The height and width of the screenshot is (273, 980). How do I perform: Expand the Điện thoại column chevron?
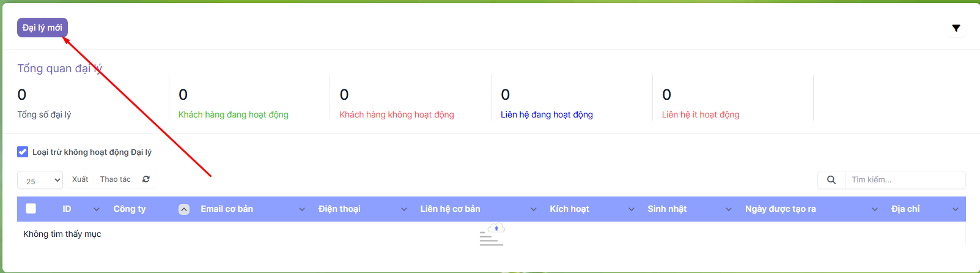point(404,209)
